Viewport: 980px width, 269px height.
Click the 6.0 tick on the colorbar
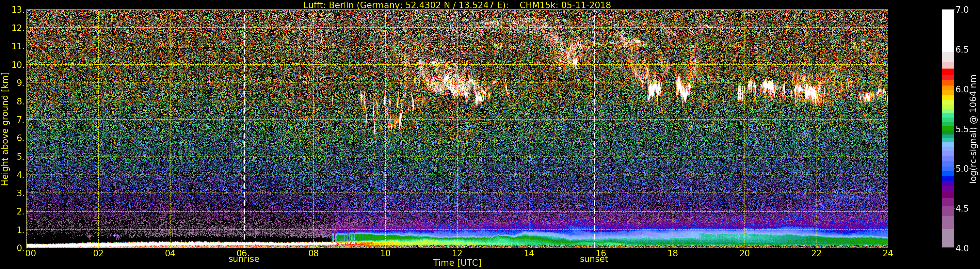pos(962,89)
